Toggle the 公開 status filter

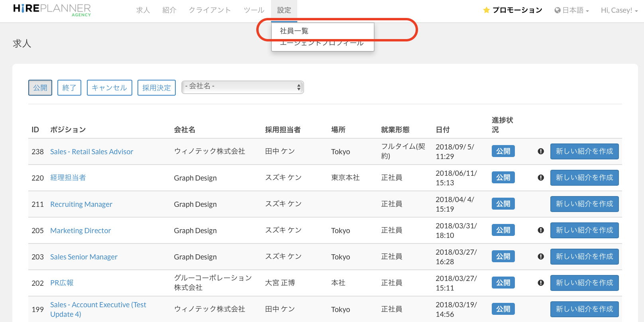(x=40, y=88)
